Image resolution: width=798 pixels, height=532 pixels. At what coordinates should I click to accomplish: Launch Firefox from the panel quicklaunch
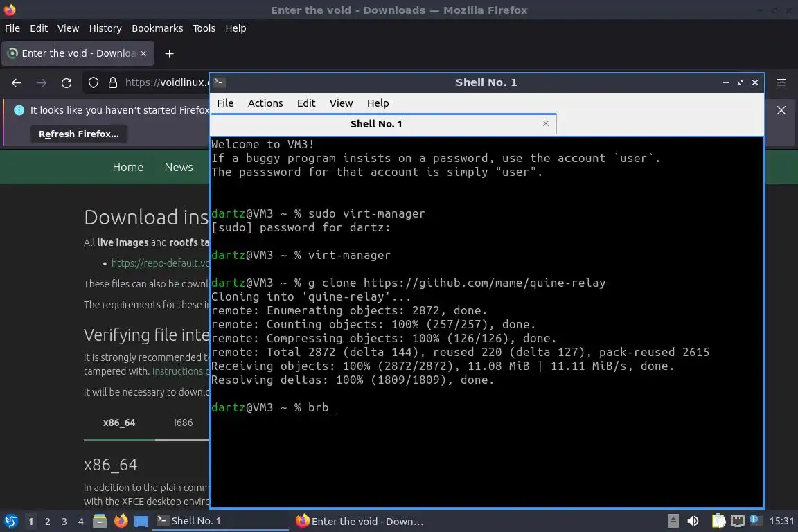tap(121, 521)
